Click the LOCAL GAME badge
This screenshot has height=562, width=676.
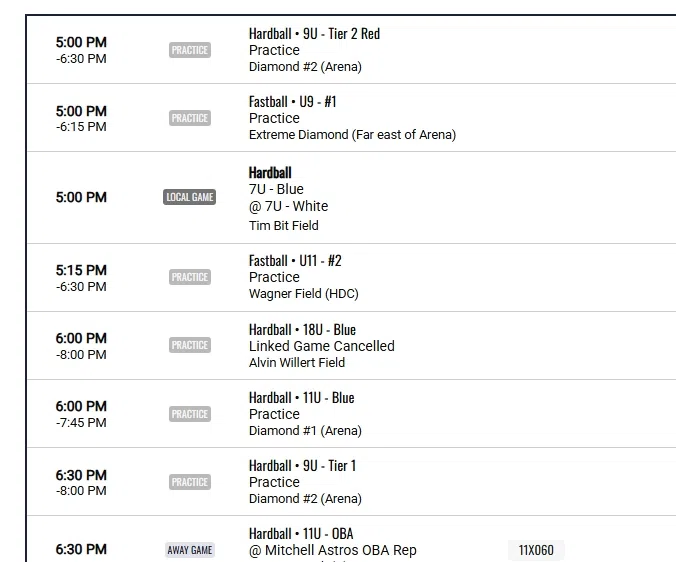pyautogui.click(x=189, y=197)
